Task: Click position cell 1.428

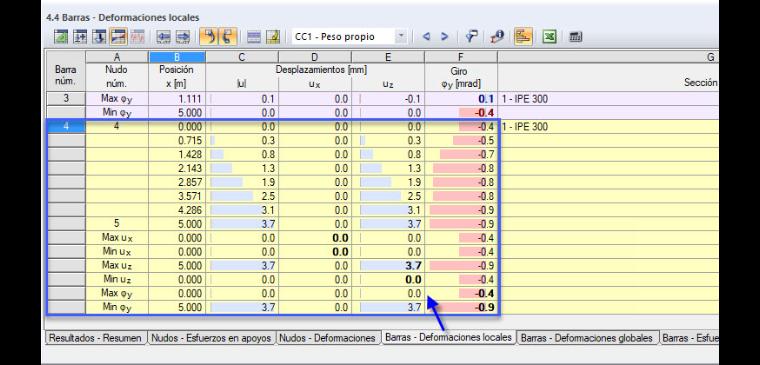Action: [x=177, y=155]
